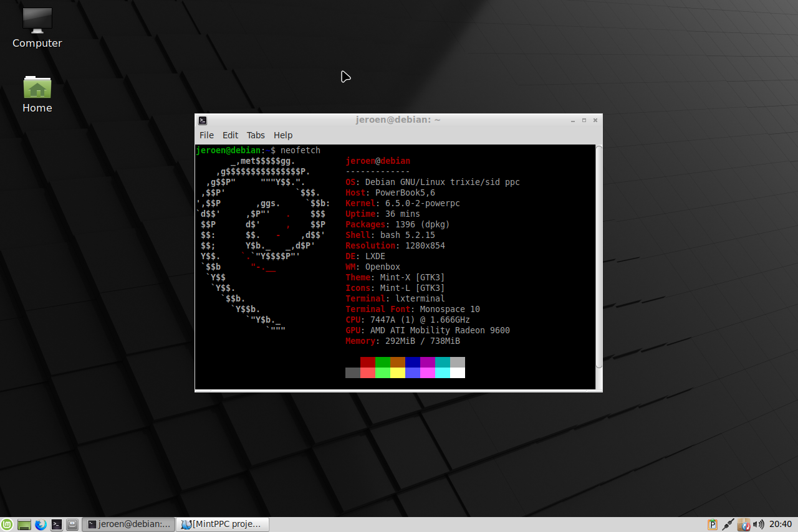Screen dimensions: 798x532
Task: Click the 'Terminal Font: Monospace 10' line
Action: [413, 309]
